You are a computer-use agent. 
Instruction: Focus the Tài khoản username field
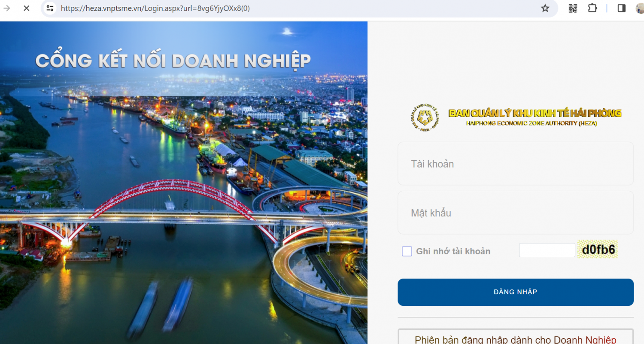(x=515, y=164)
